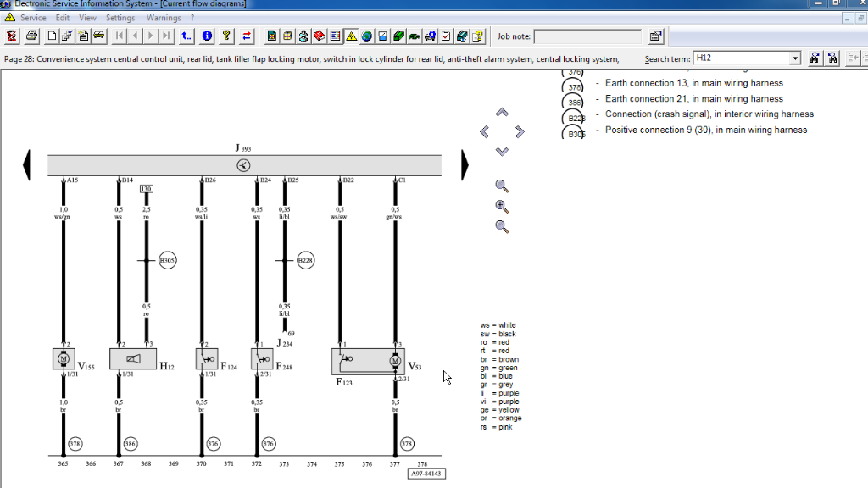
Task: Click the binoculars search icon beside Search term
Action: tap(815, 58)
